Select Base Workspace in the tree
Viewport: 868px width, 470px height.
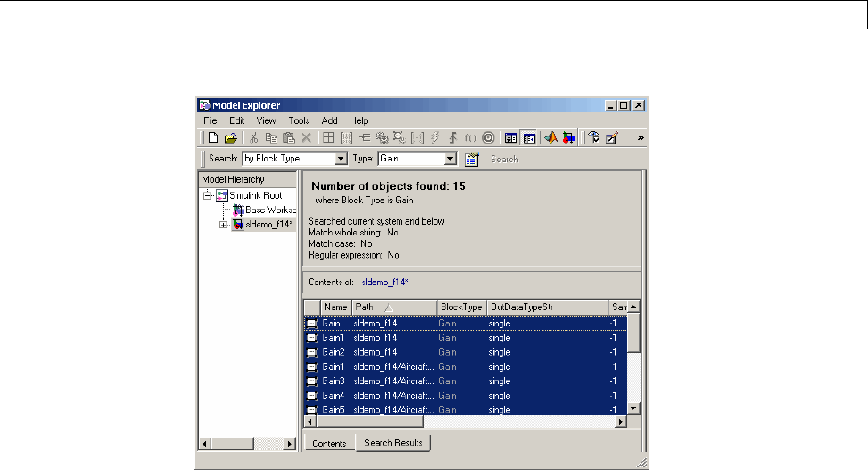[x=270, y=210]
